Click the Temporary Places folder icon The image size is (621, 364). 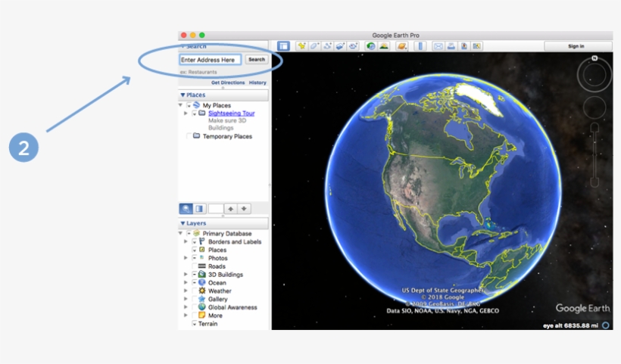(196, 135)
